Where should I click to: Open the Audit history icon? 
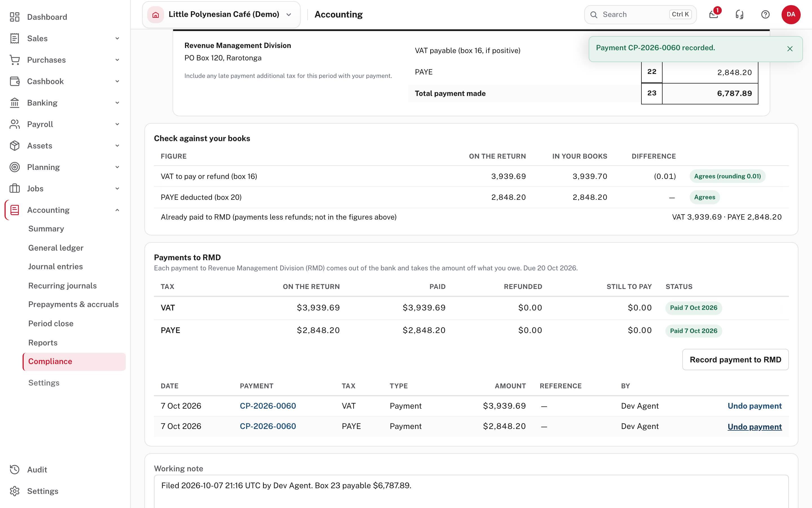14,469
